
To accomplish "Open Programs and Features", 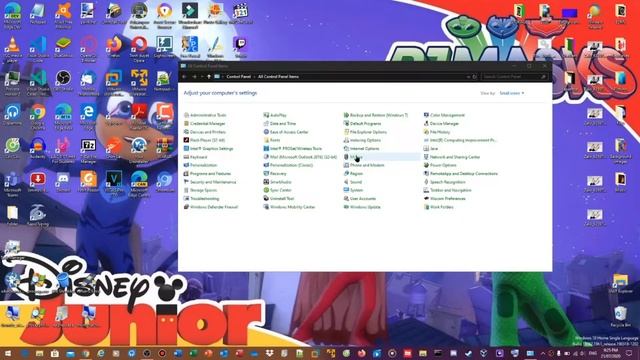I will click(207, 173).
